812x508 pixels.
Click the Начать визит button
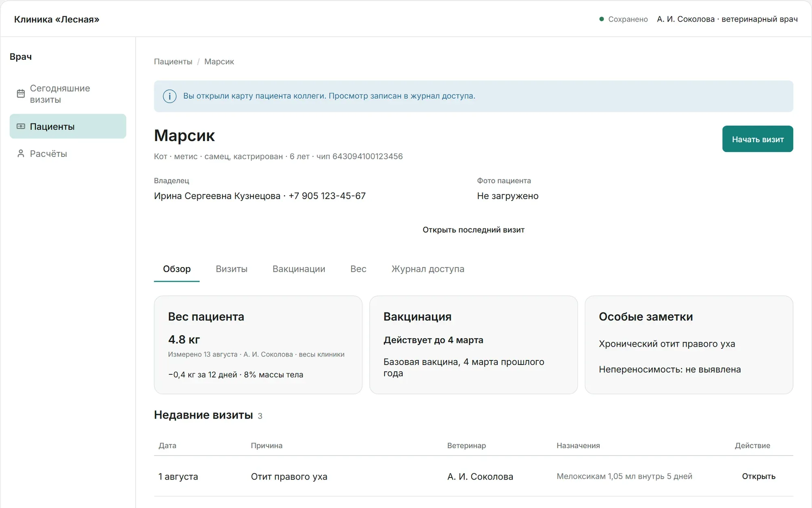click(x=758, y=139)
